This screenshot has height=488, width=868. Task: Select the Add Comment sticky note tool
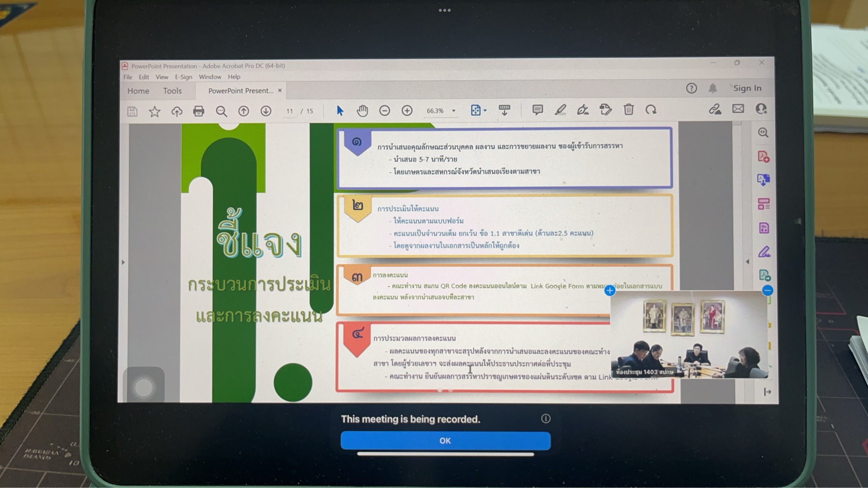[537, 110]
